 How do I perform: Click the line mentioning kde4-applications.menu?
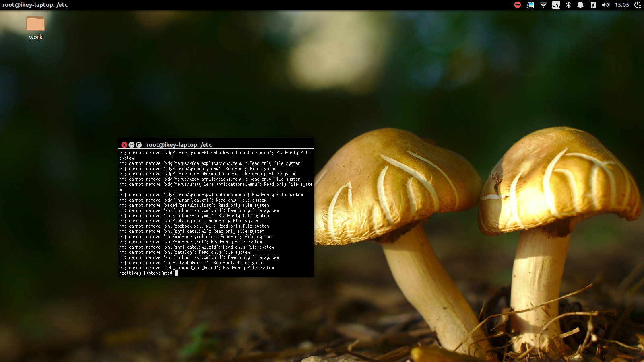point(210,179)
